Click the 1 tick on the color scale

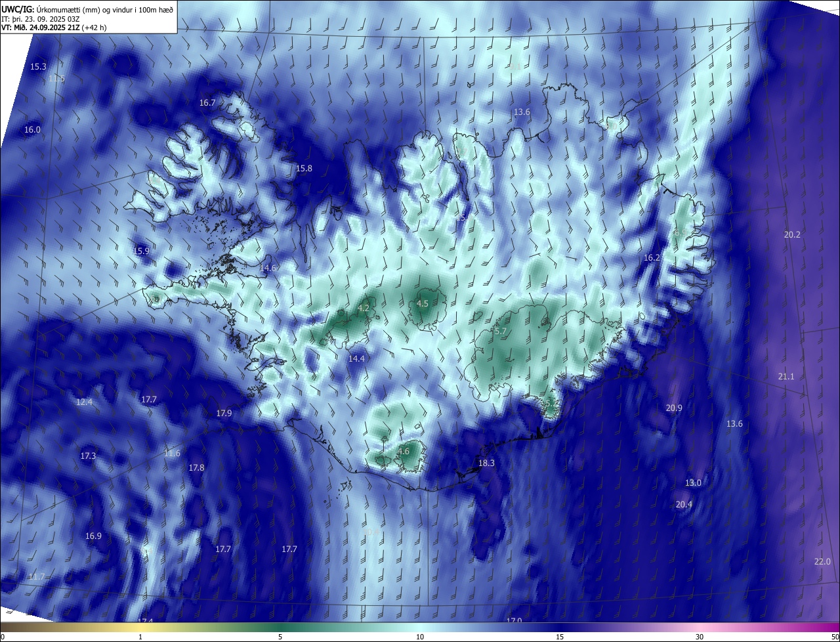140,637
